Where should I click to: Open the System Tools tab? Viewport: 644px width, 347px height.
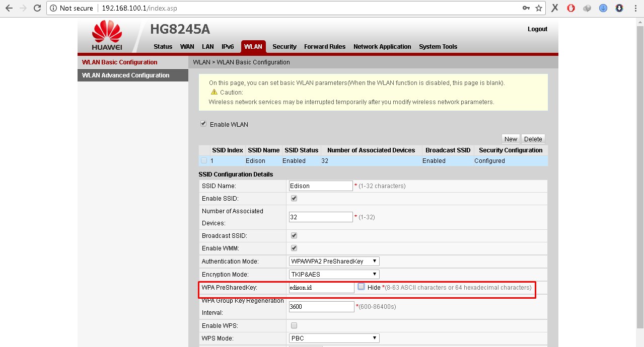click(x=438, y=47)
